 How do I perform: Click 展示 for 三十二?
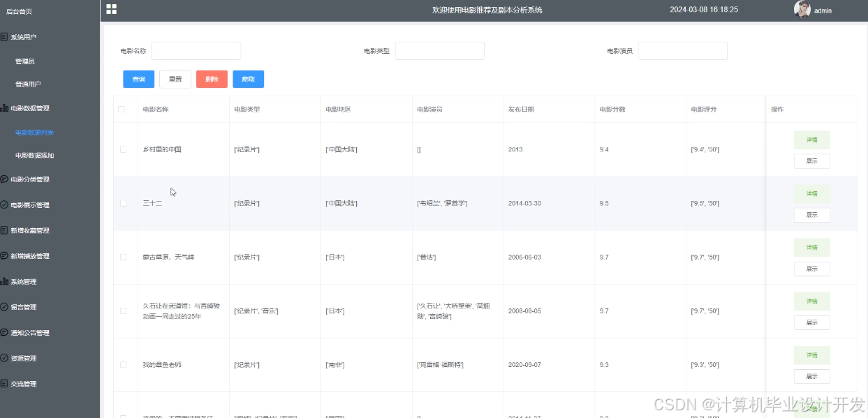coord(811,215)
